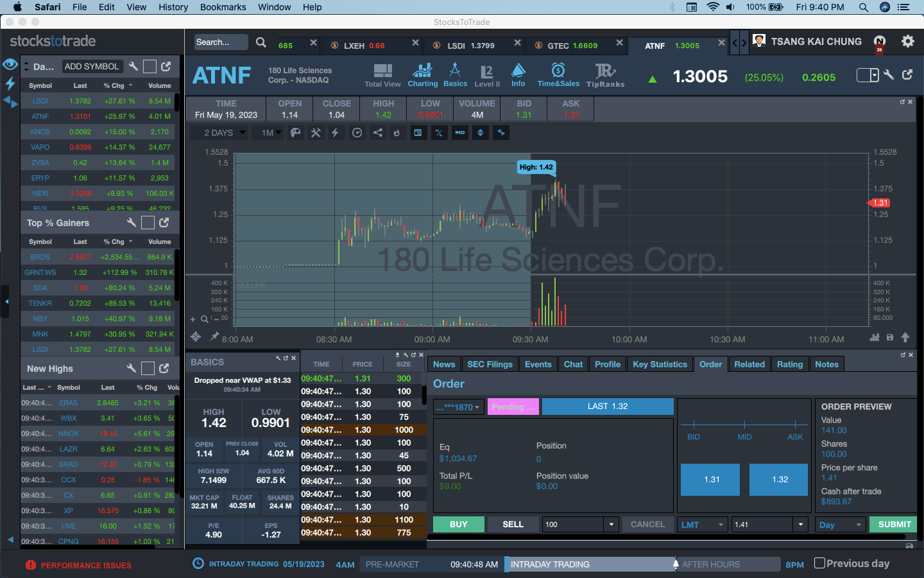Screen dimensions: 924x578
Task: Open the 2 DAYS range dropdown
Action: tap(219, 133)
